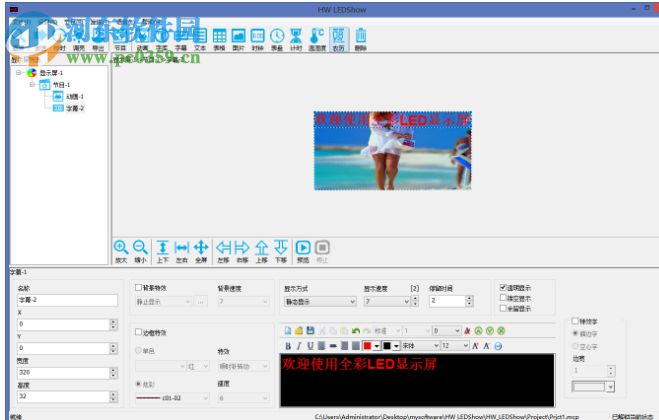Collapse the 显示屏-1 tree node

[x=18, y=73]
